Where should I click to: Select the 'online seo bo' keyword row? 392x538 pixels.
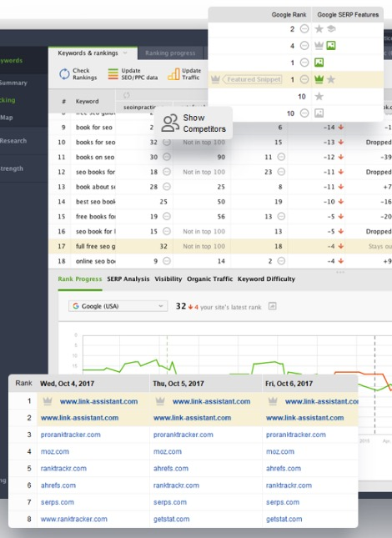click(220, 261)
